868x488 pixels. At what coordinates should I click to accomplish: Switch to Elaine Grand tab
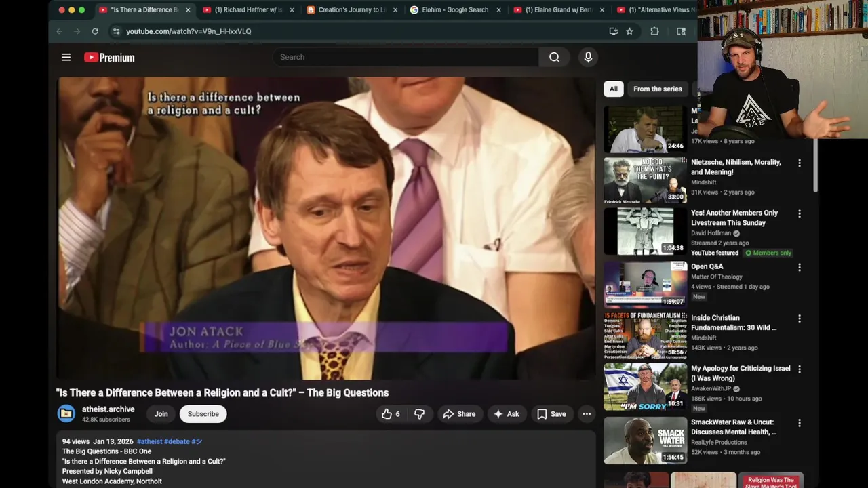pos(558,10)
